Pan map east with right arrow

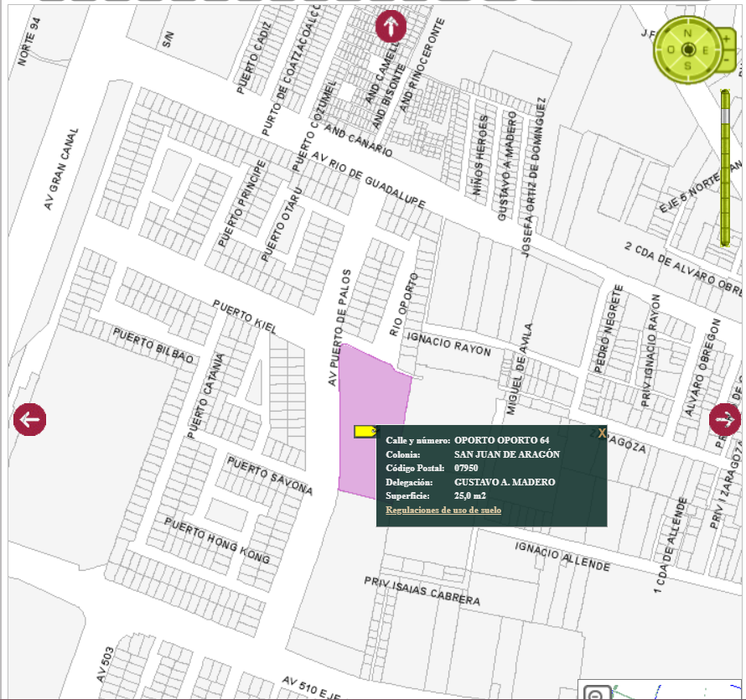(724, 419)
